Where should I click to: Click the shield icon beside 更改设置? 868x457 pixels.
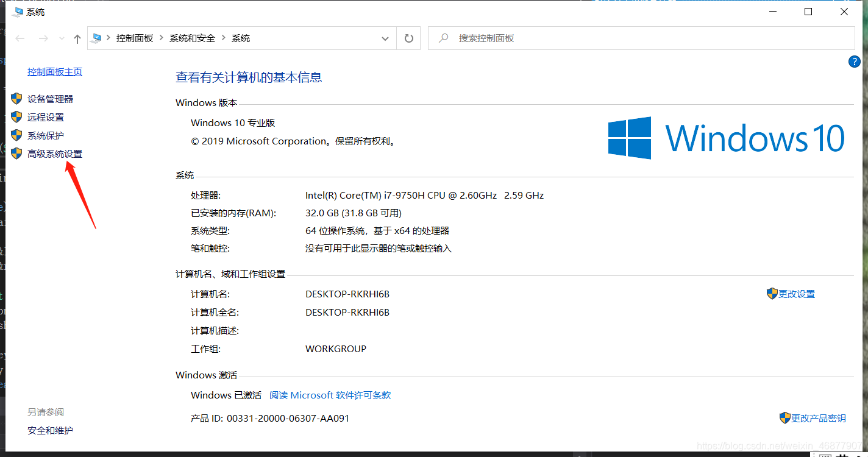[772, 293]
